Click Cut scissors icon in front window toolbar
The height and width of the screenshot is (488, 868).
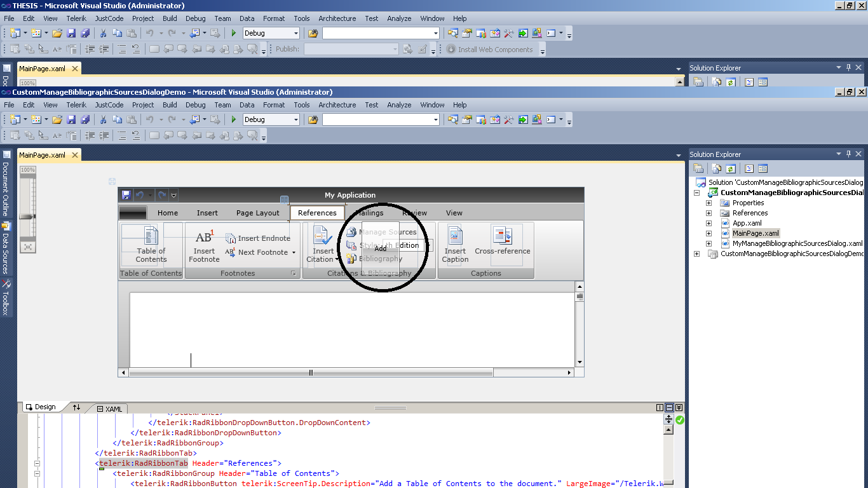coord(104,119)
